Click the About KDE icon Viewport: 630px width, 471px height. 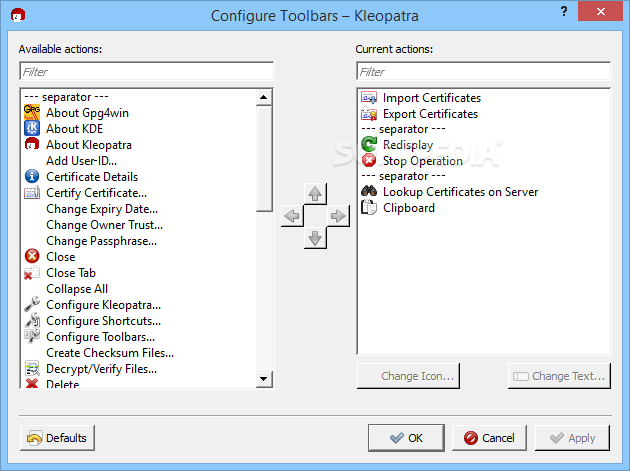point(32,129)
